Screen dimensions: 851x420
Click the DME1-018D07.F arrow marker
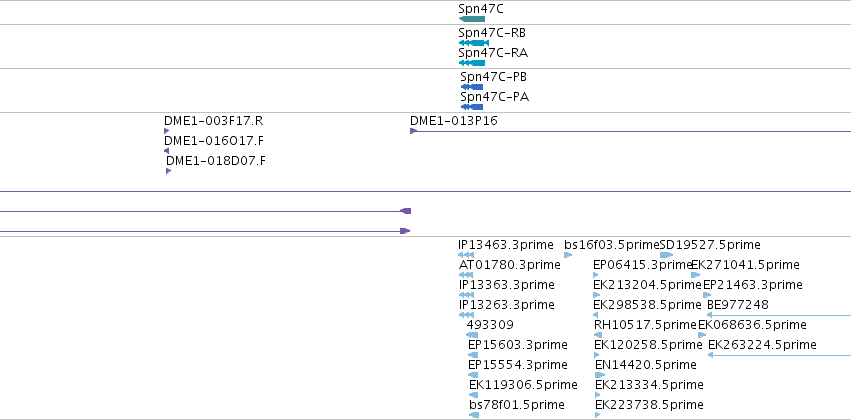[x=168, y=171]
